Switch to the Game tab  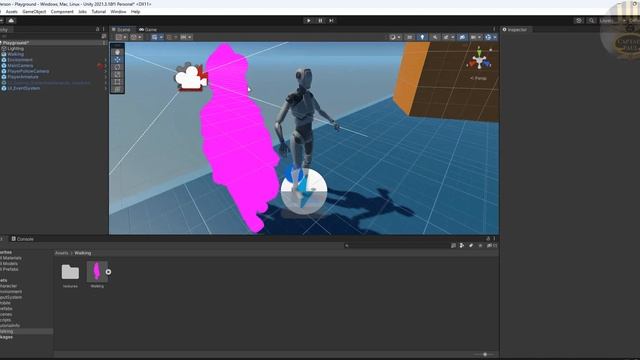point(148,29)
